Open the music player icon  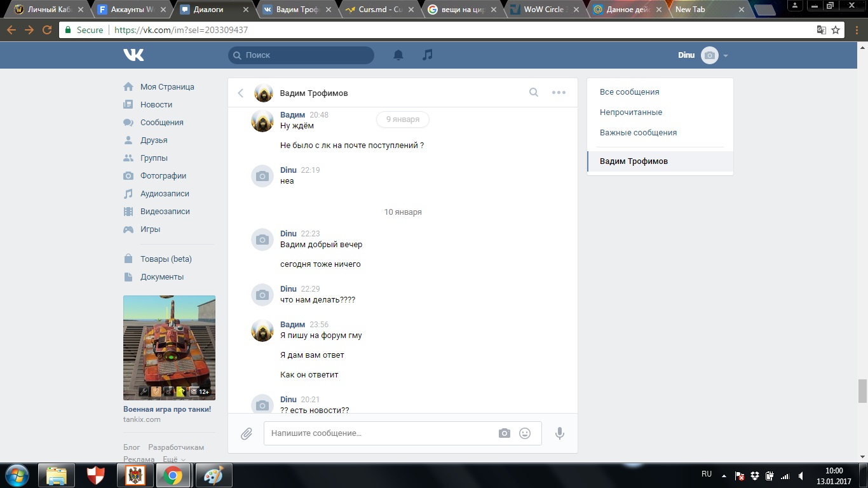[x=428, y=55]
